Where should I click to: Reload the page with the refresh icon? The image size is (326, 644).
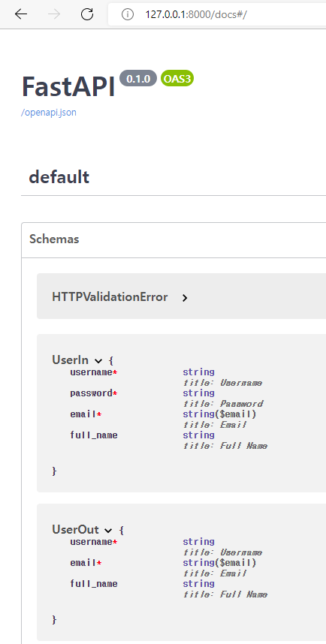point(86,14)
